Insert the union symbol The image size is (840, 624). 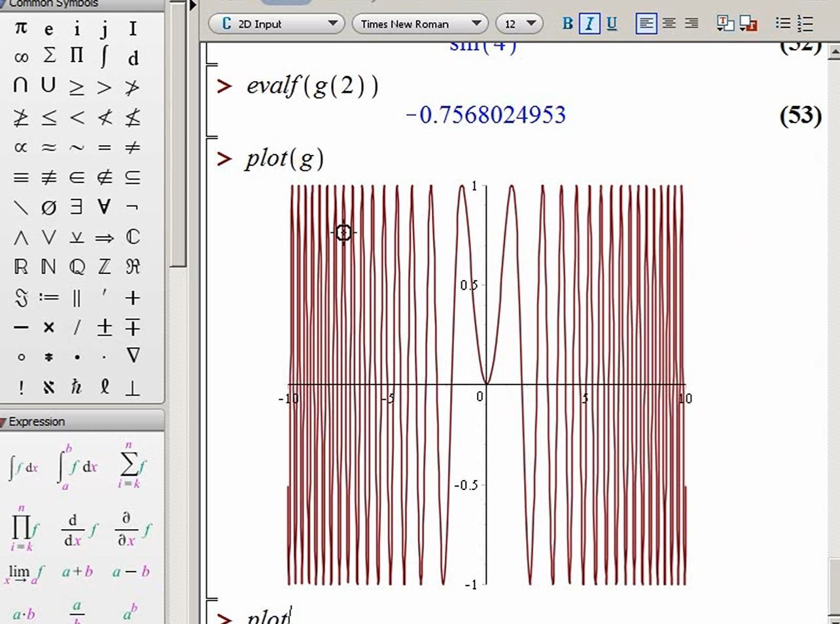48,86
